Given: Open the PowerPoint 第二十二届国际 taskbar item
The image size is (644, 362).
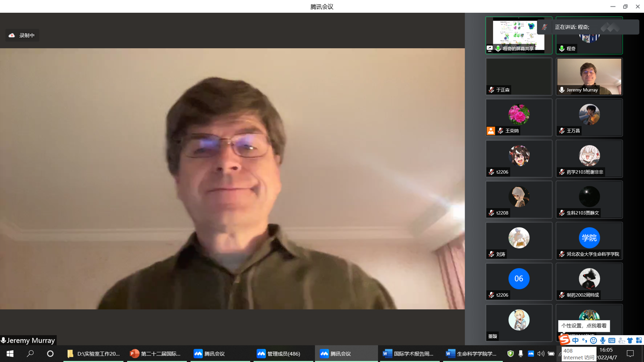Looking at the screenshot, I should [x=156, y=354].
